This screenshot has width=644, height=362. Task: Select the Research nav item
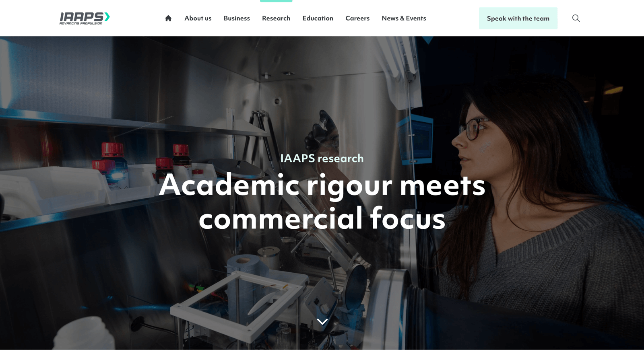[x=276, y=18]
